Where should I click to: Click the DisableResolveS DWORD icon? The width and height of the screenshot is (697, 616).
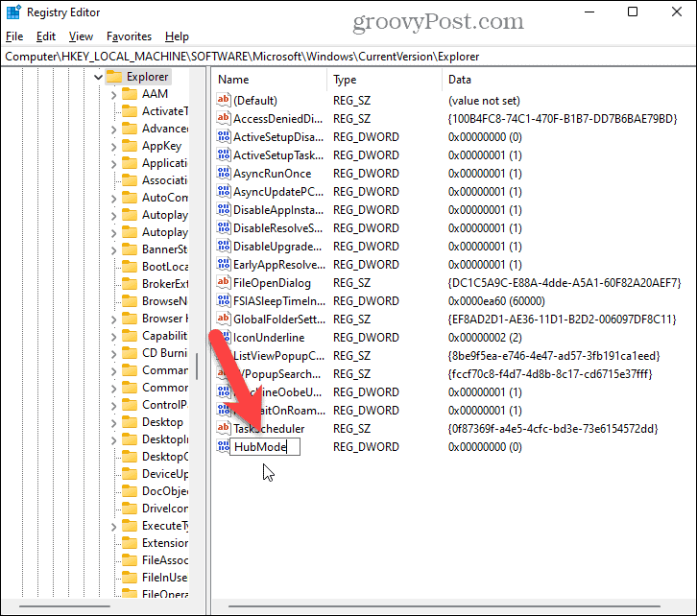tap(224, 227)
